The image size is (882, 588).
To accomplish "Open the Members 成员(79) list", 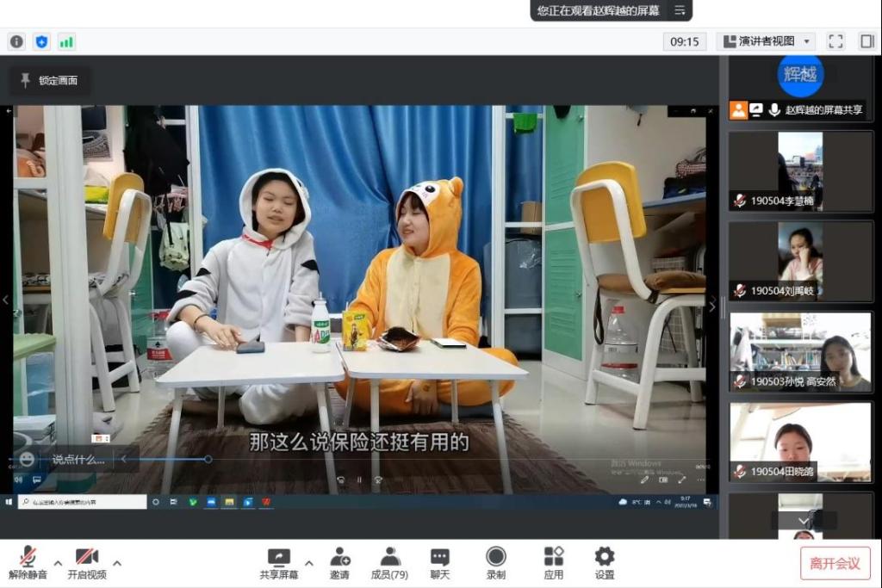I will [389, 563].
